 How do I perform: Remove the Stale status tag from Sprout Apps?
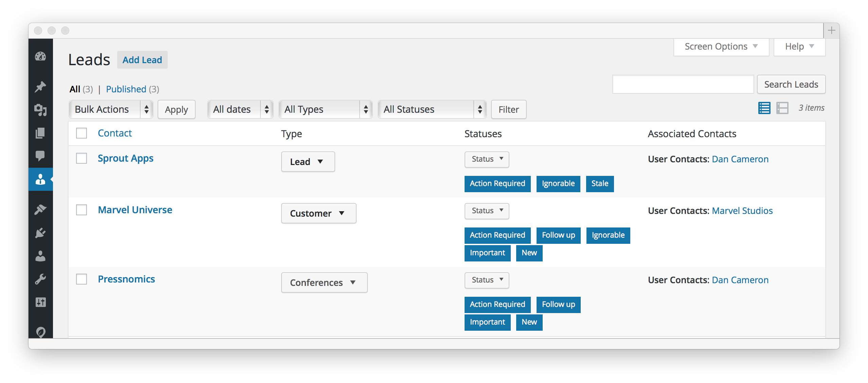(600, 184)
